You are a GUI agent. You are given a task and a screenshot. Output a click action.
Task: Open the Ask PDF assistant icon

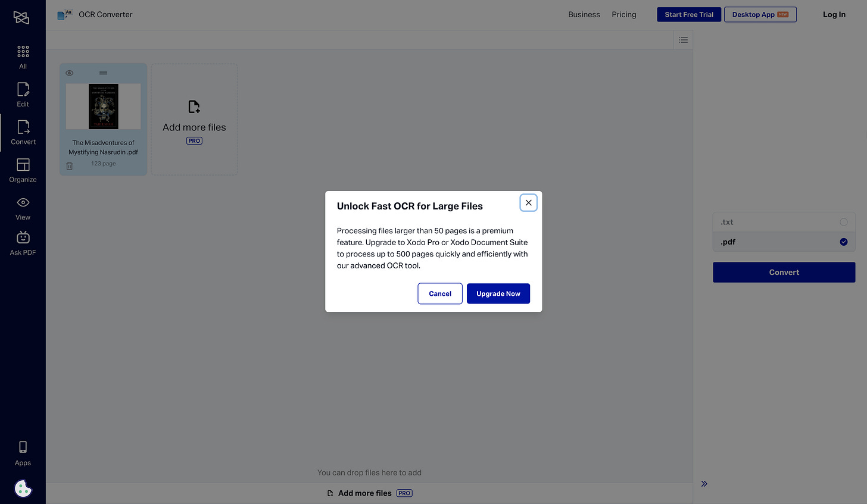tap(23, 237)
